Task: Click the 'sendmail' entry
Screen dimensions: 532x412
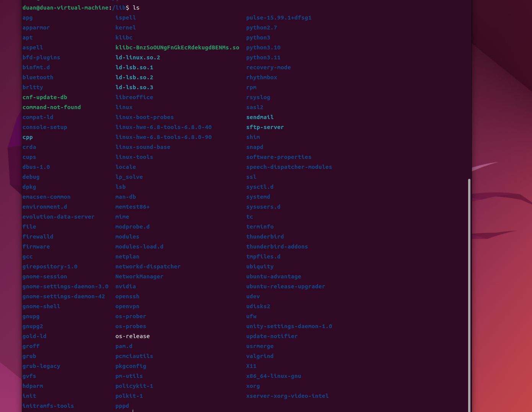Action: (260, 117)
